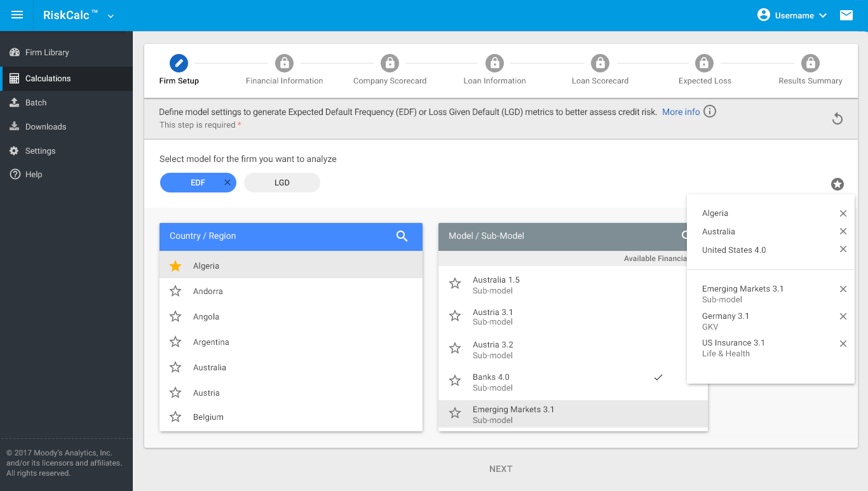The width and height of the screenshot is (868, 491).
Task: Click the Financial Information locked step
Action: [284, 63]
